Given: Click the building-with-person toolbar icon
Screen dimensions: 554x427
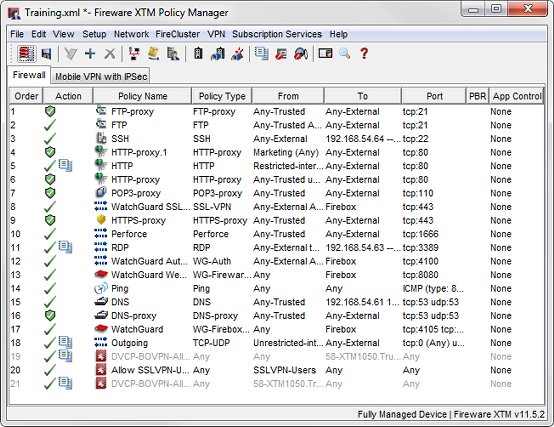Looking at the screenshot, I should 173,54.
